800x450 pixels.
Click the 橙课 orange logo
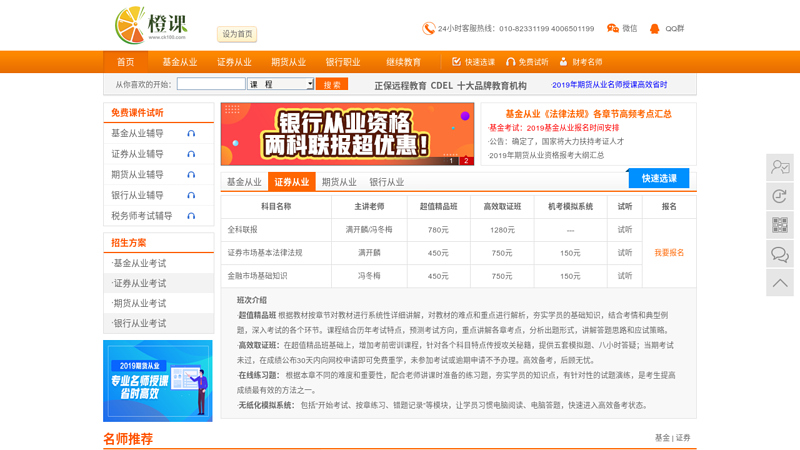tap(151, 25)
